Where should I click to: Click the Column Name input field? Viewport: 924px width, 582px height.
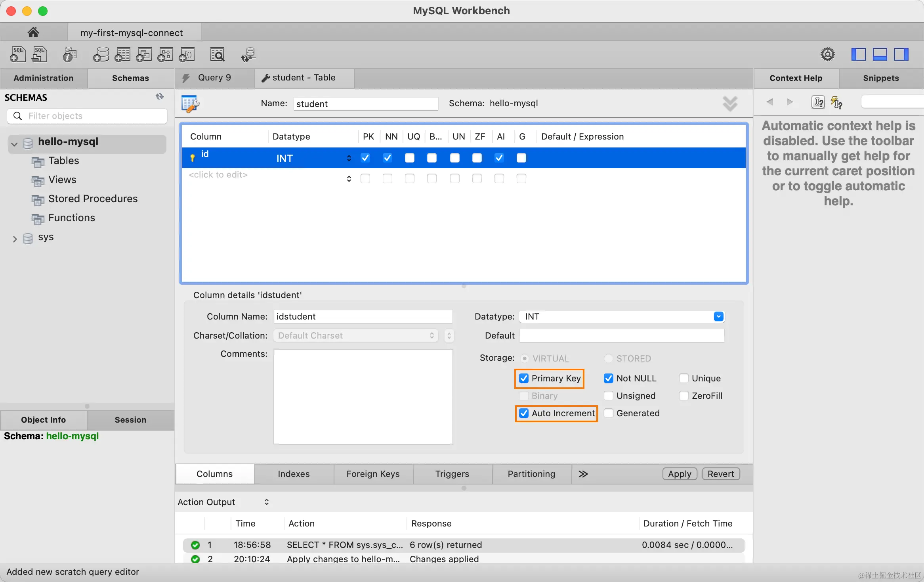[x=363, y=316]
